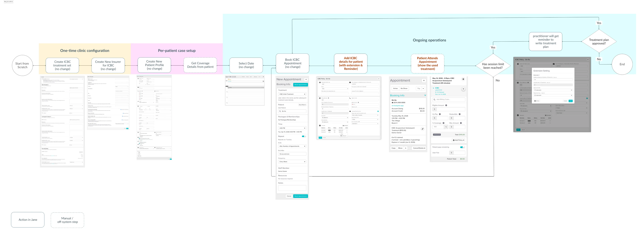Screen dimensions: 644x242
Task: Select the Has session limit been reached diamond
Action: [x=493, y=66]
